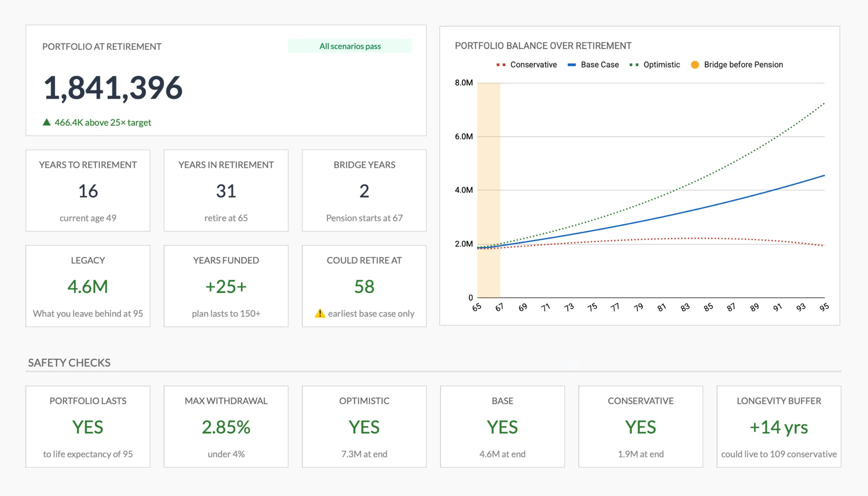The width and height of the screenshot is (868, 496).
Task: Click the warning icon in Could Retire At card
Action: coord(320,313)
